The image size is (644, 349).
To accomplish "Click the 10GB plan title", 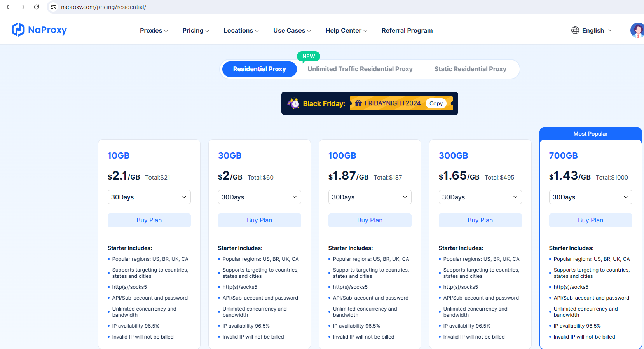I will [x=119, y=155].
